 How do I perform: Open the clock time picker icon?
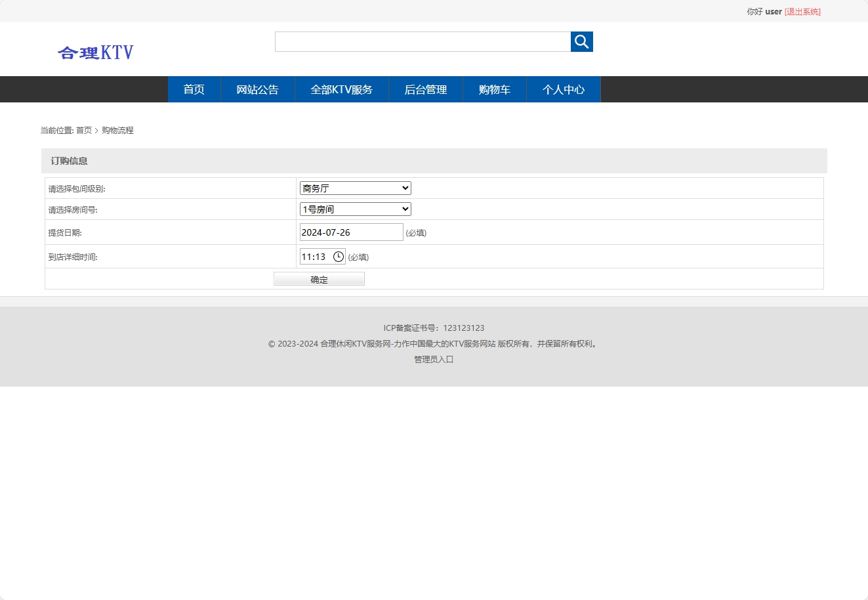coord(339,257)
